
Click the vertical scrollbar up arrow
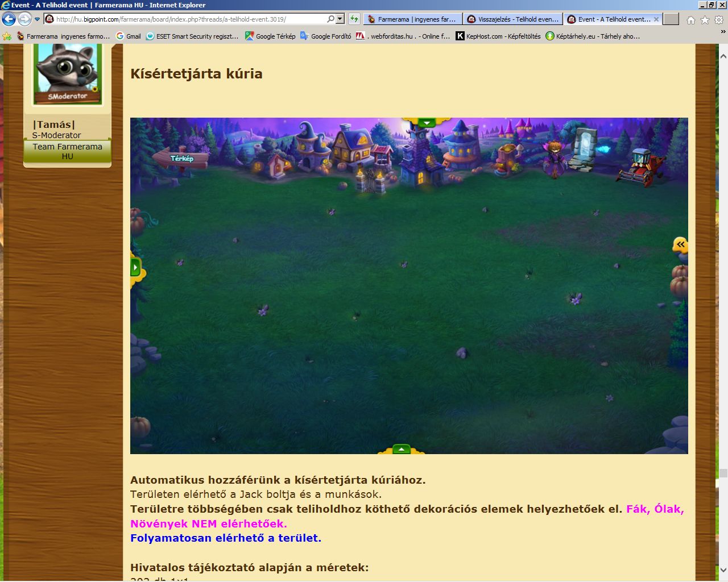(x=723, y=56)
